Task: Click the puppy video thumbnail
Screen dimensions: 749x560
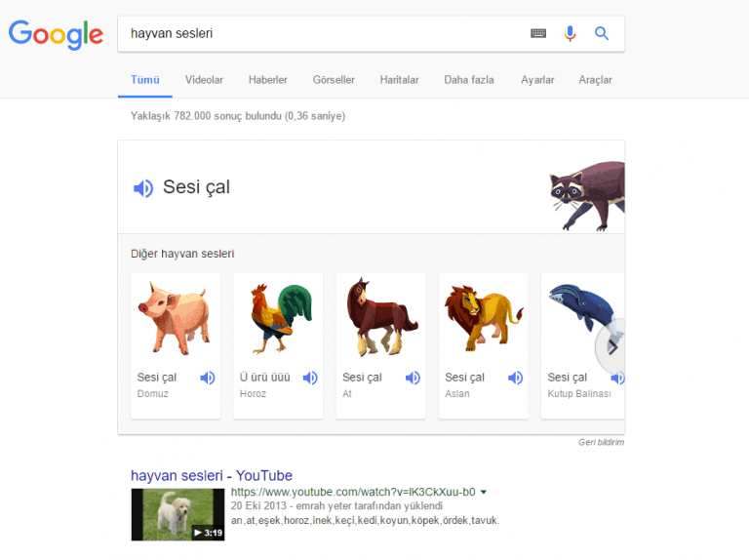Action: [x=177, y=514]
